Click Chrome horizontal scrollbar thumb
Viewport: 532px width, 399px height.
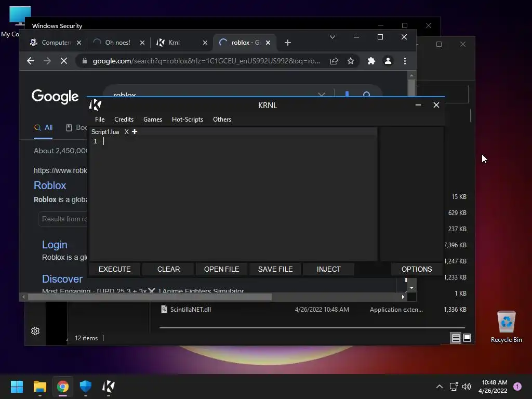click(150, 297)
